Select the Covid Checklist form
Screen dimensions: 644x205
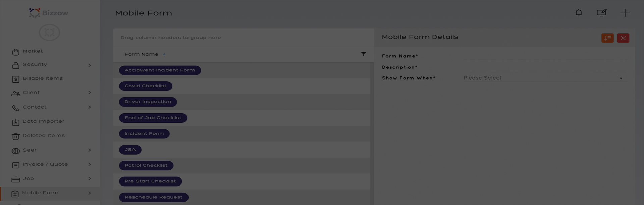[x=146, y=86]
